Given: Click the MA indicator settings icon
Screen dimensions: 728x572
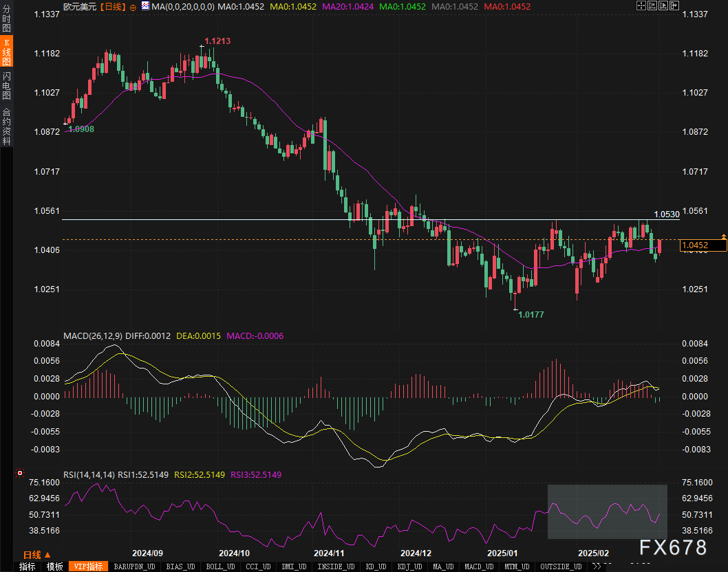Looking at the screenshot, I should tap(144, 6).
